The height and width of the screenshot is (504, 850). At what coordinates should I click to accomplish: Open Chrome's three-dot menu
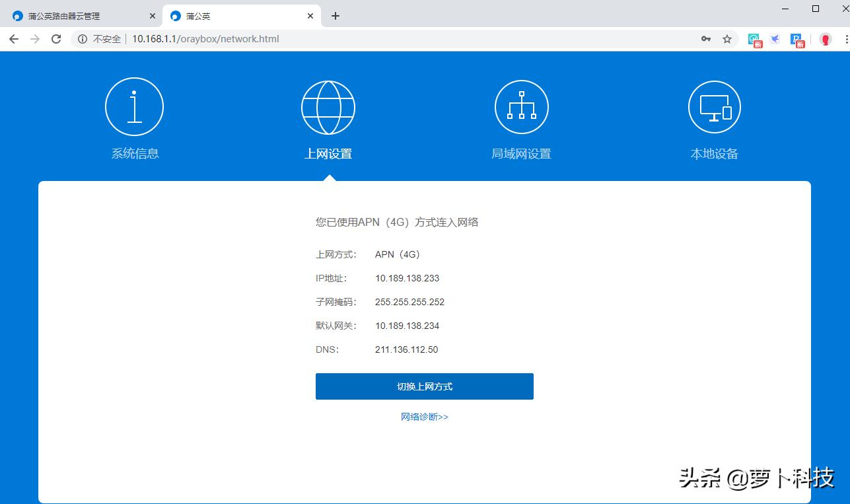[846, 39]
